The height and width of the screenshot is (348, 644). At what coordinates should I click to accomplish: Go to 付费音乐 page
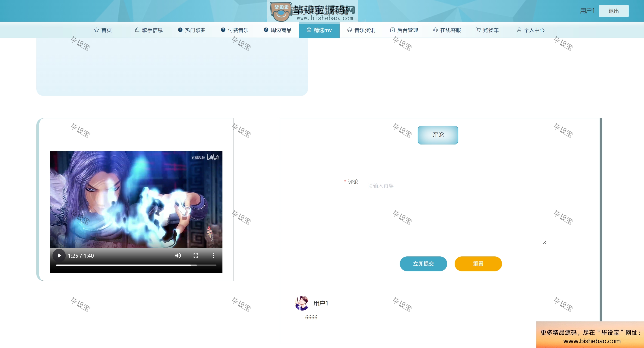(x=235, y=30)
